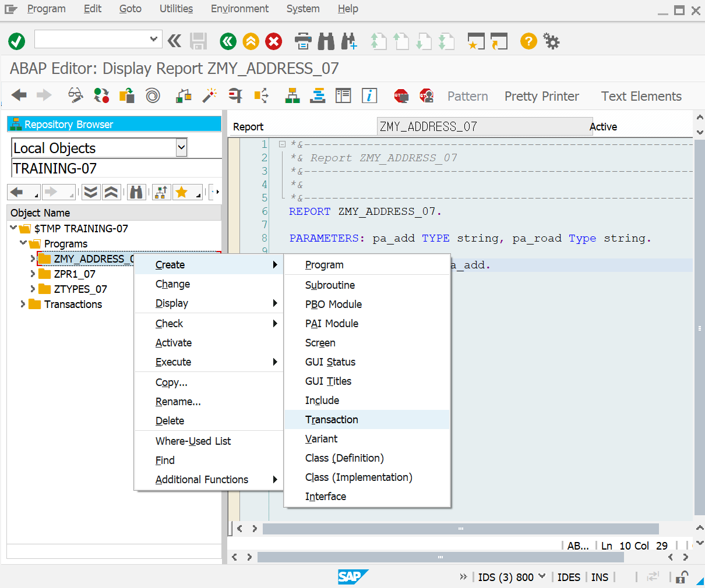The width and height of the screenshot is (705, 588).
Task: Click the TRAINING-07 user input field
Action: 117,168
